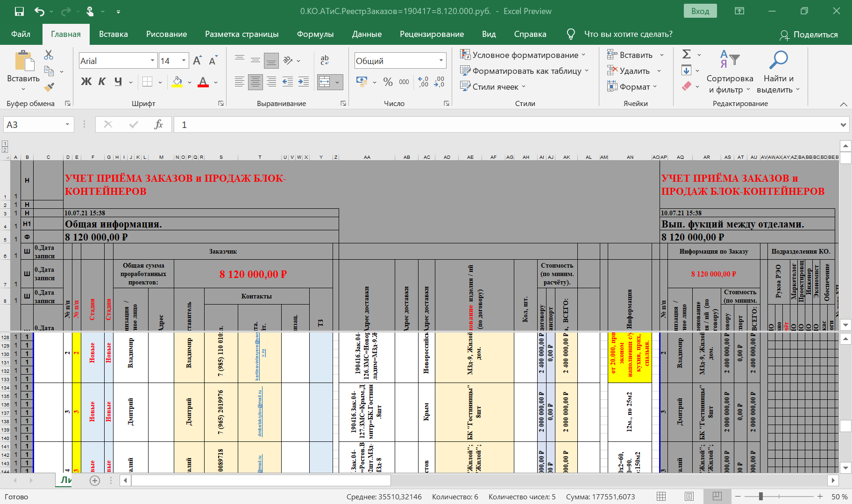Open the Файл tab
This screenshot has width=852, height=504.
pyautogui.click(x=21, y=34)
